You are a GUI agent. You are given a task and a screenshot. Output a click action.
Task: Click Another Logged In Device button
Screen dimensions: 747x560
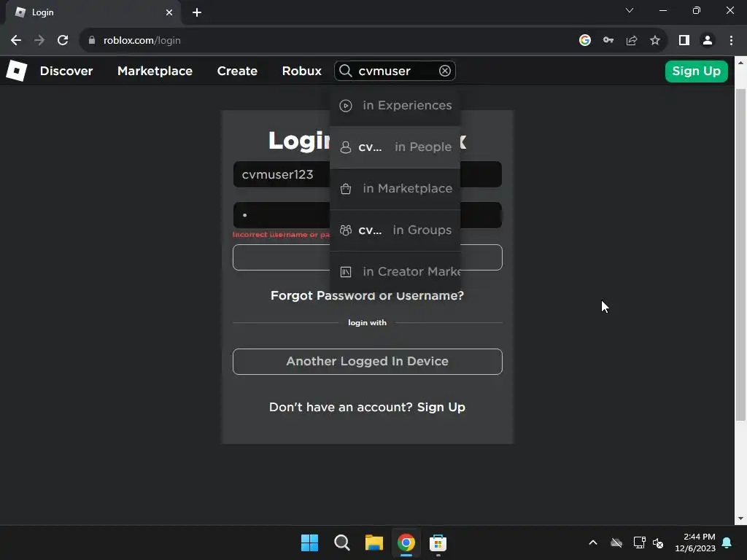pos(368,362)
